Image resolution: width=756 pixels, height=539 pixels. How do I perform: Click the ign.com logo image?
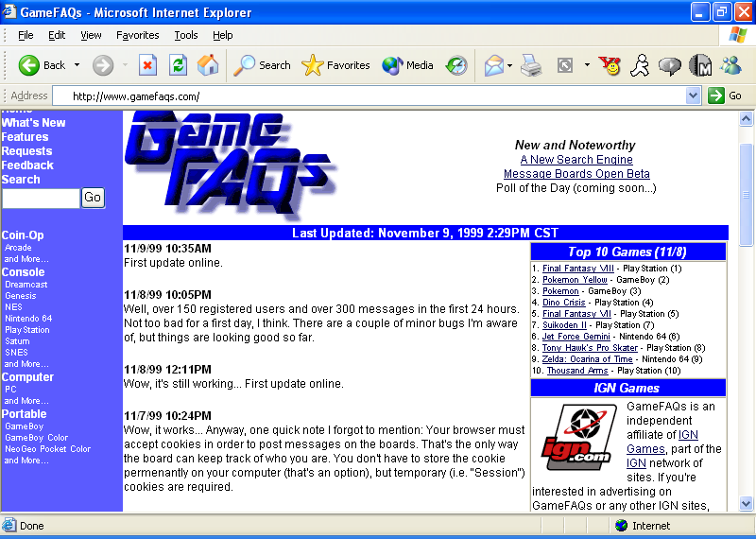pyautogui.click(x=578, y=437)
